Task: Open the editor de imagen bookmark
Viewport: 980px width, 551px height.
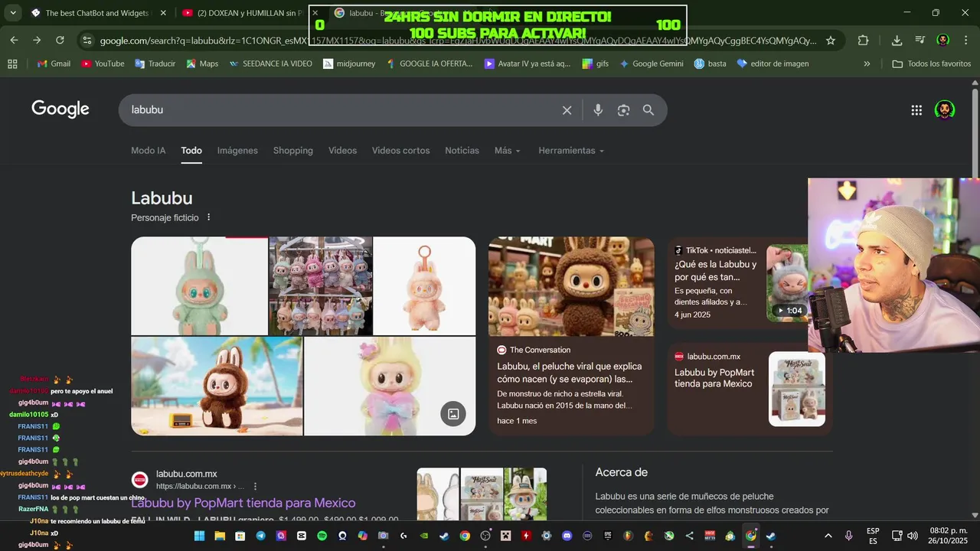Action: point(773,64)
